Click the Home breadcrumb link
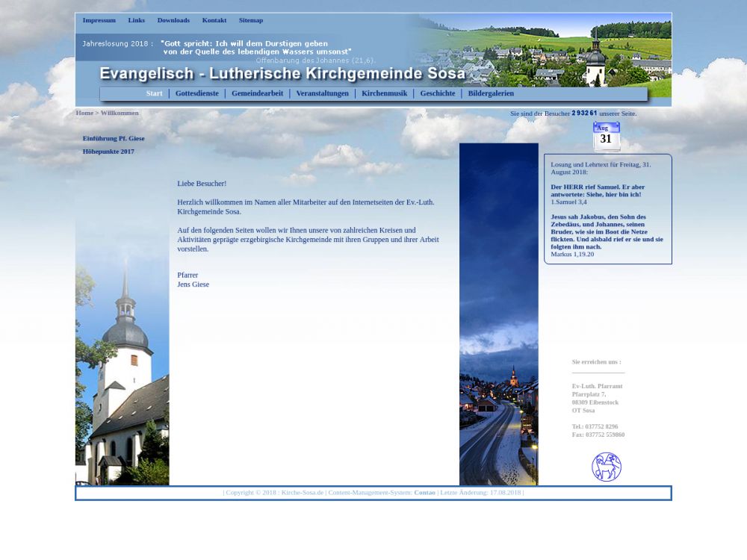This screenshot has width=747, height=560. tap(84, 113)
